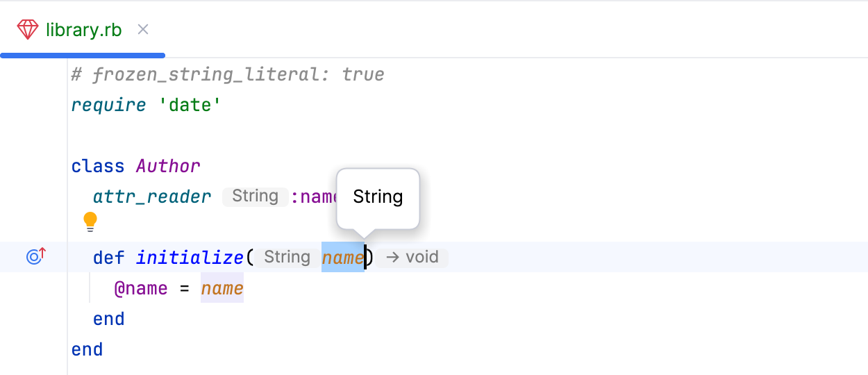The height and width of the screenshot is (375, 868).
Task: Click the frozen_string_literal comment line
Action: 228,75
